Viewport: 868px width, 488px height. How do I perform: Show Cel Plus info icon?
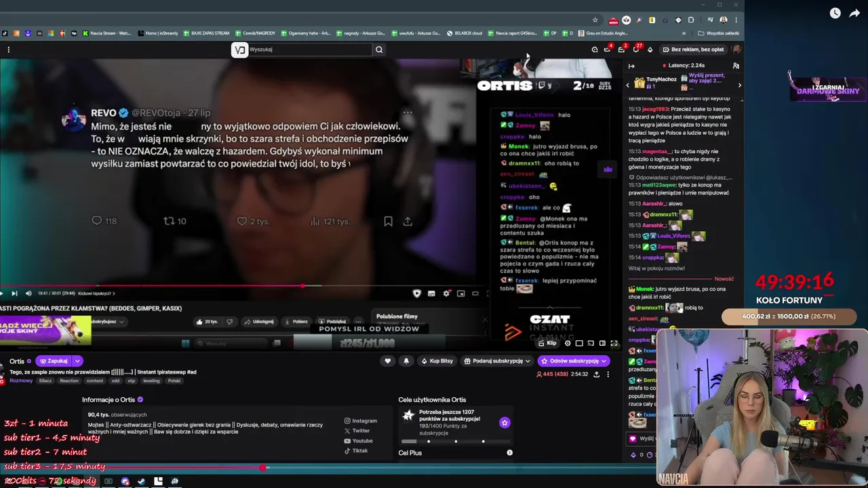tap(509, 453)
